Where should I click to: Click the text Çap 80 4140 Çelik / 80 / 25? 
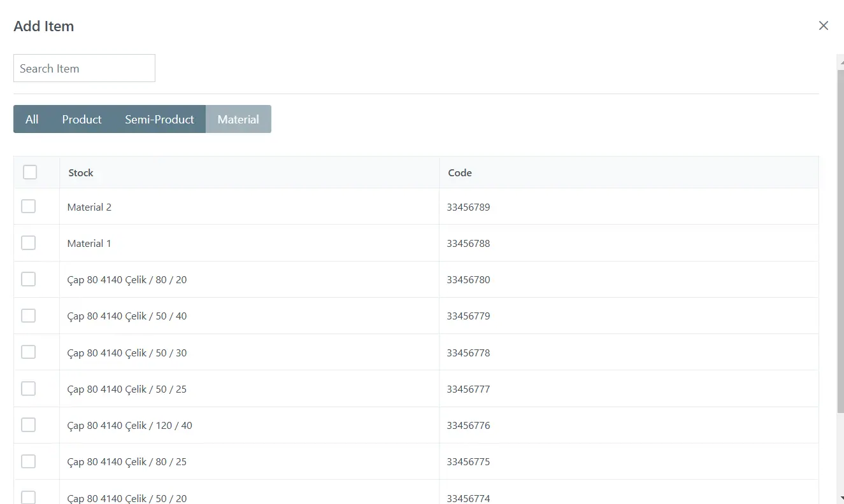point(127,461)
